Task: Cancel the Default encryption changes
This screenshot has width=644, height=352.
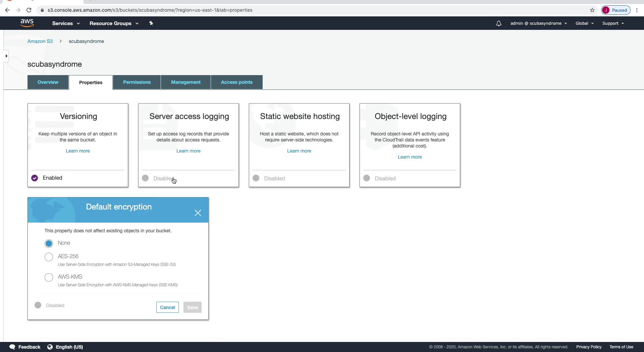Action: (167, 307)
